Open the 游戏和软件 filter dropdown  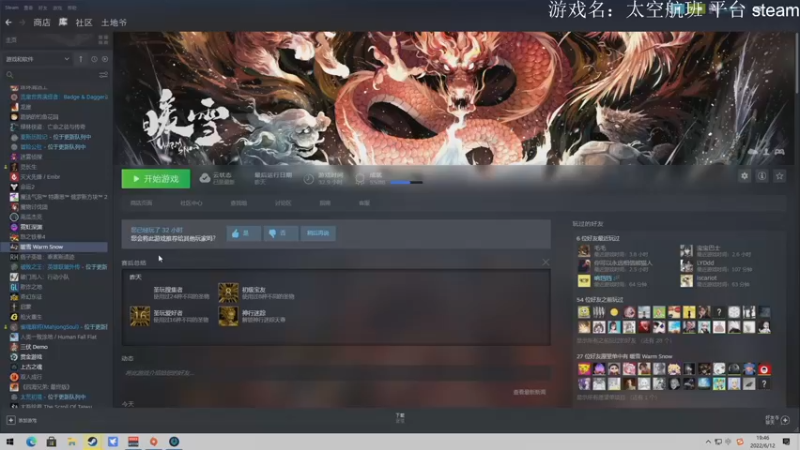point(37,59)
